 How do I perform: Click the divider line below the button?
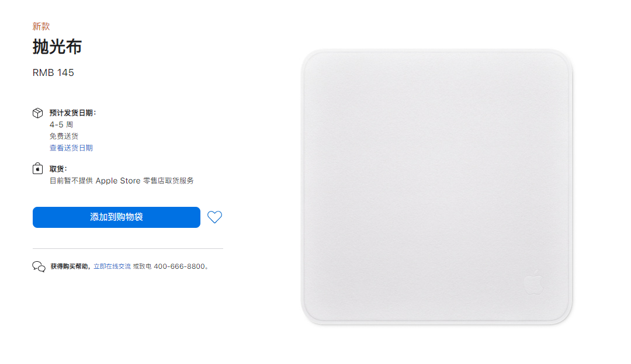(128, 248)
